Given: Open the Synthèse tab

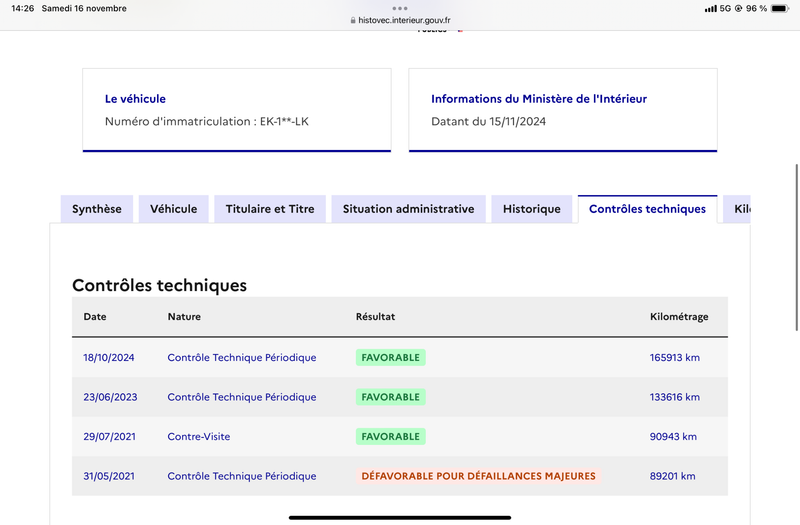Looking at the screenshot, I should coord(97,209).
